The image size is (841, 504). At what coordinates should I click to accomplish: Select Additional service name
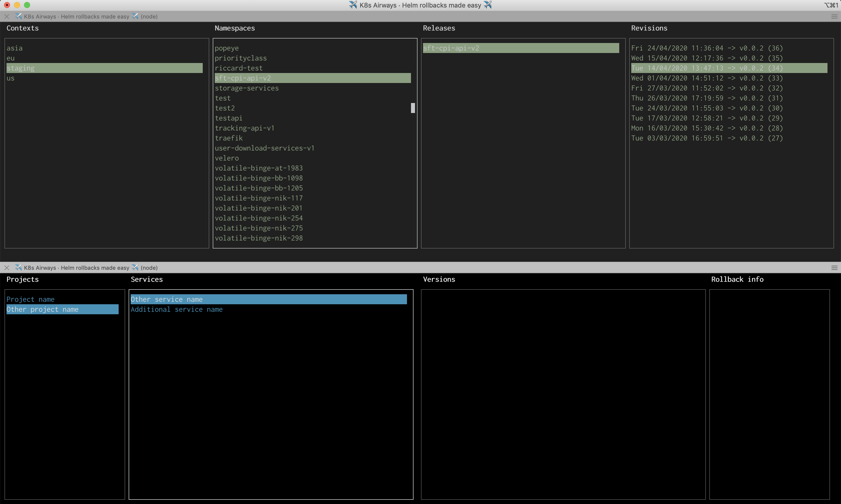[x=176, y=309]
